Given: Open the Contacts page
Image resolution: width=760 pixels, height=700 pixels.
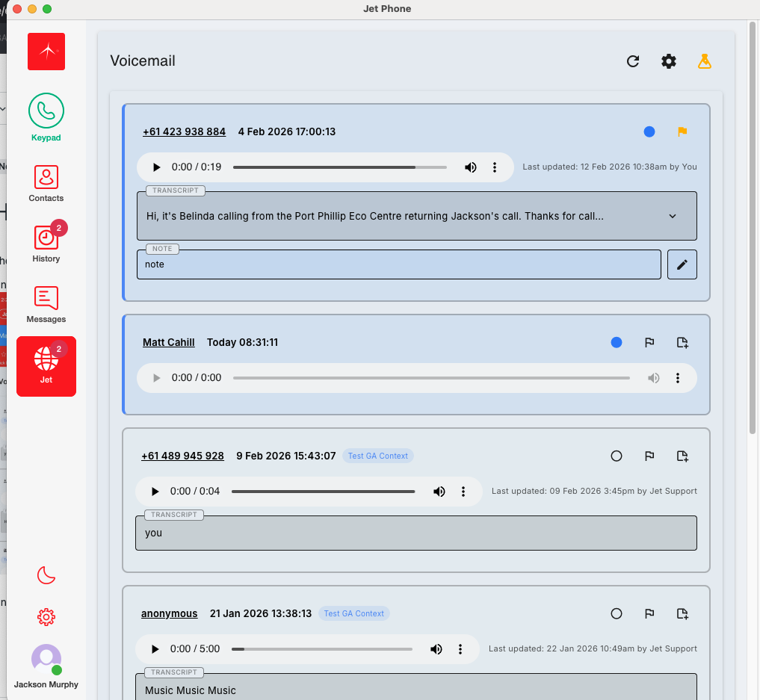Looking at the screenshot, I should pos(46,183).
